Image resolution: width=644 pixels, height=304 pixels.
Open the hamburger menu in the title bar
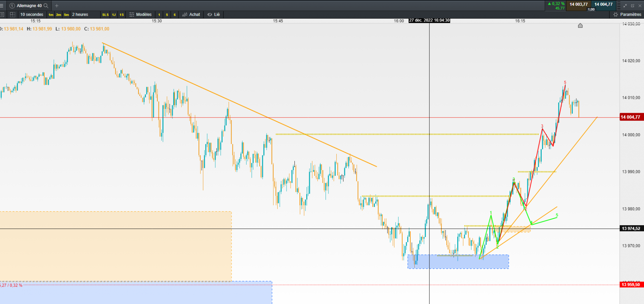click(x=2, y=6)
